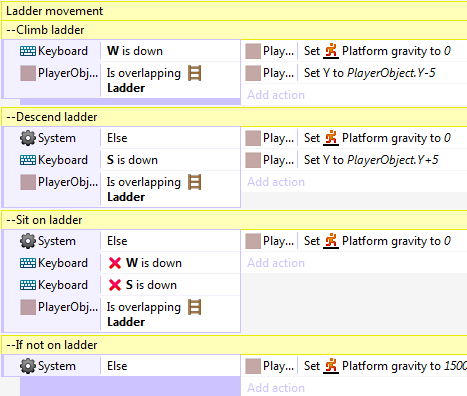Click 'Add action' under Descend ladder actions
The width and height of the screenshot is (467, 396).
276,182
